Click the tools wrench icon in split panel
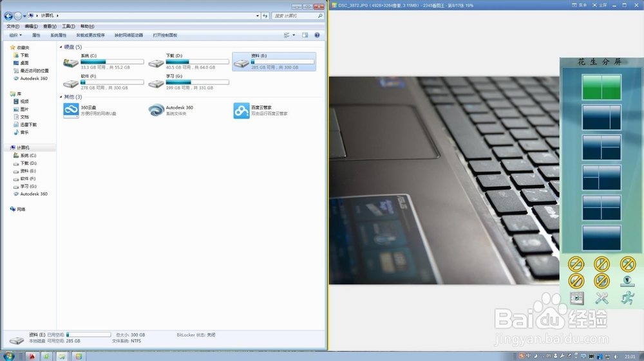644x361 pixels. (601, 298)
